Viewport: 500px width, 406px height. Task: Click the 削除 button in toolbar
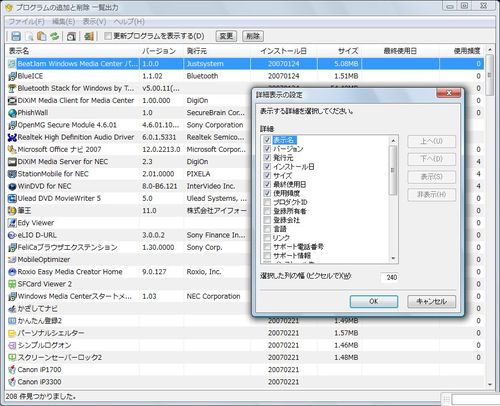coord(253,36)
